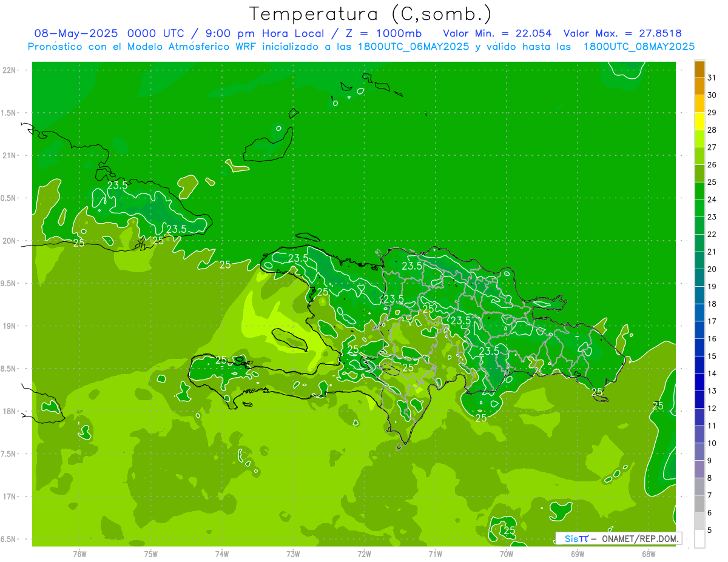Image resolution: width=728 pixels, height=562 pixels.
Task: Click the "25" contour label near 68W
Action: 658,406
